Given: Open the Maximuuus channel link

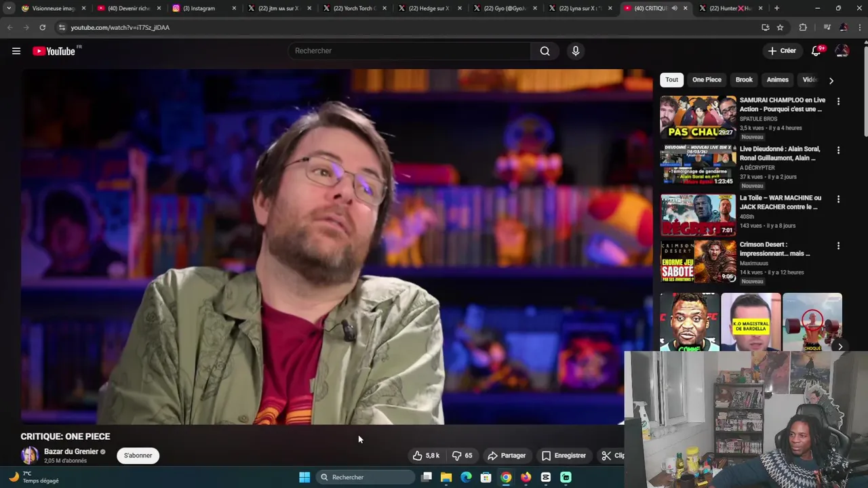Looking at the screenshot, I should click(x=754, y=263).
